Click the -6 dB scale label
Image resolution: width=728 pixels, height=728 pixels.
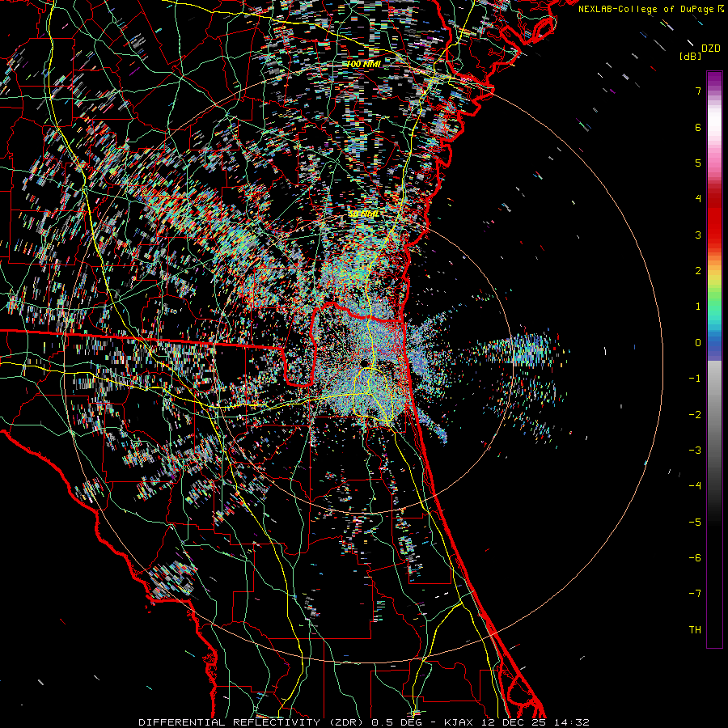pyautogui.click(x=695, y=558)
